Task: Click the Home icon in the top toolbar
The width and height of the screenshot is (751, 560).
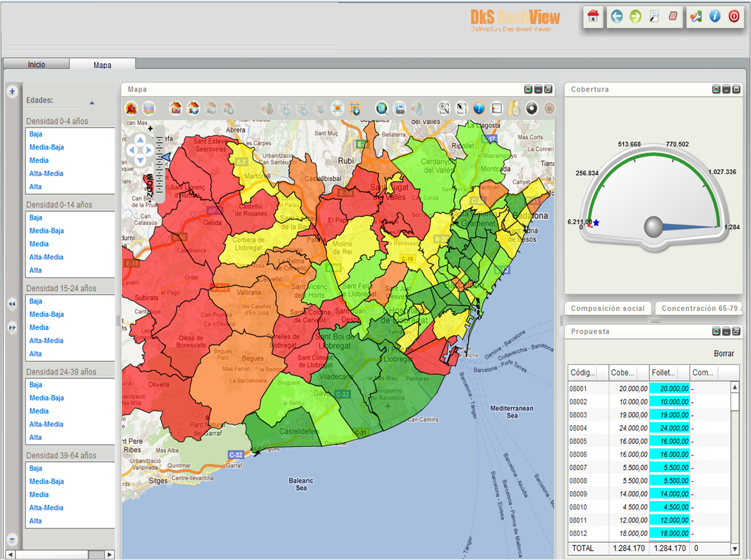Action: point(593,17)
